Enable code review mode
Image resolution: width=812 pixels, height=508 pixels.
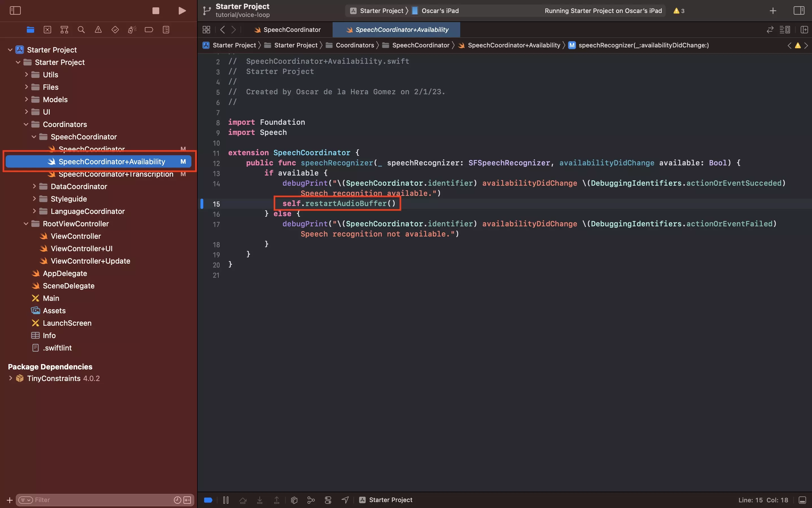pos(770,30)
